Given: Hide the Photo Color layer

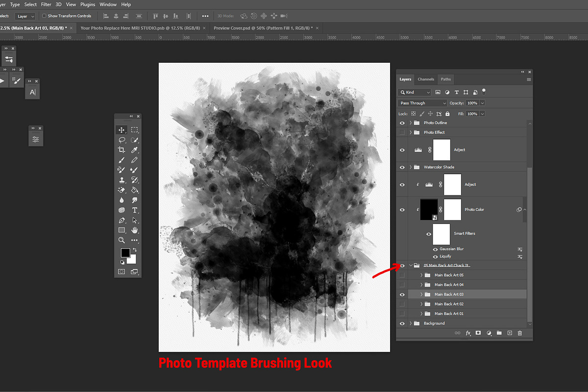Looking at the screenshot, I should [x=402, y=210].
